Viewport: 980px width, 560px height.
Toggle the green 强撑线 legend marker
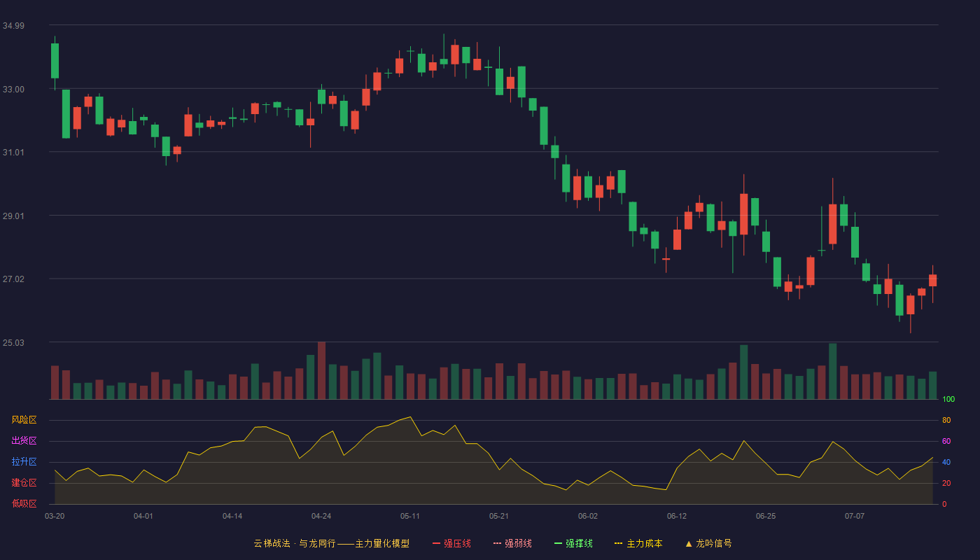tap(558, 543)
